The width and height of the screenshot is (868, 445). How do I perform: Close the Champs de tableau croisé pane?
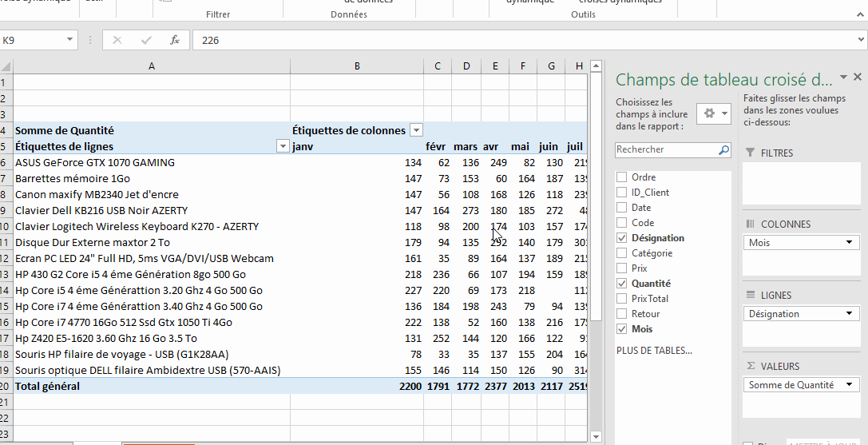pos(858,77)
